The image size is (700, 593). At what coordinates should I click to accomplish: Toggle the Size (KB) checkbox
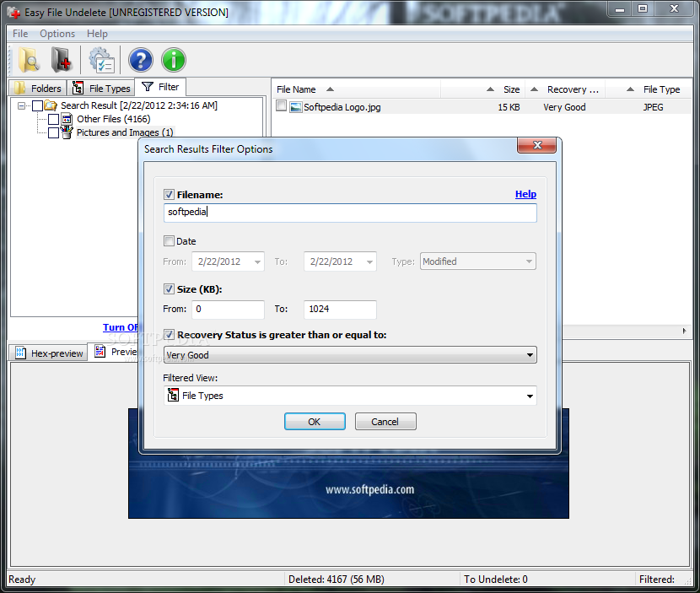point(169,289)
